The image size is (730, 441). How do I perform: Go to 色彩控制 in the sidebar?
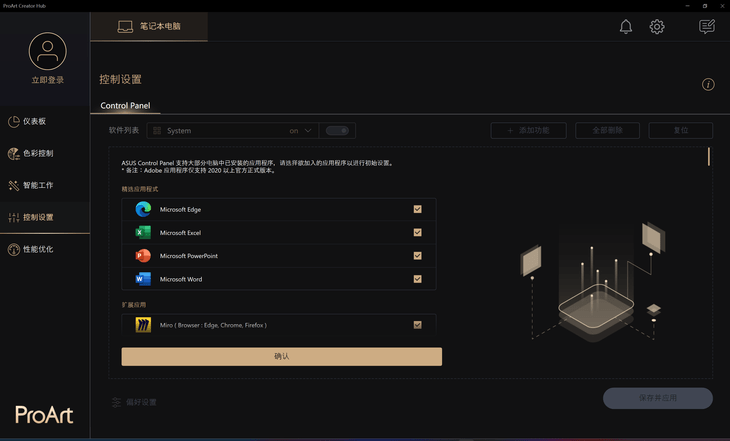point(45,154)
